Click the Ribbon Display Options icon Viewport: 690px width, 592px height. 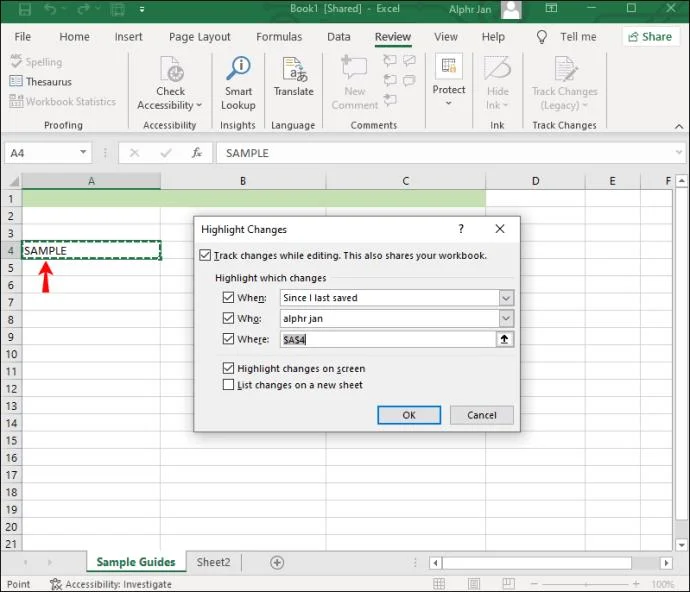point(551,8)
